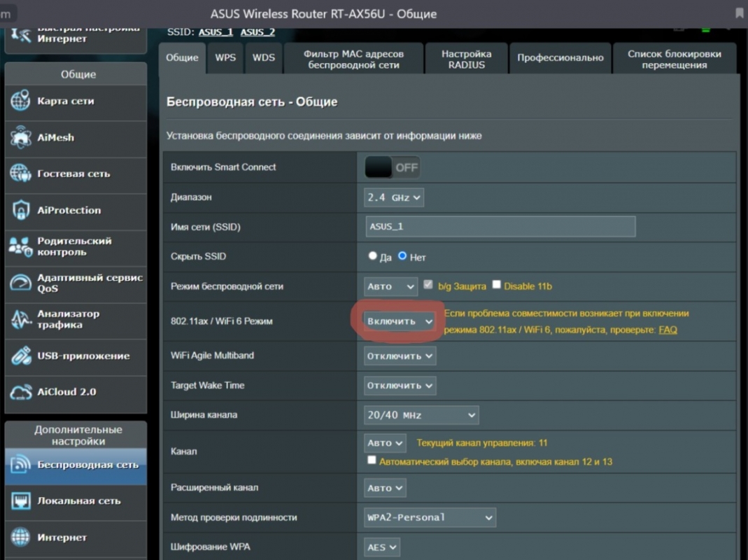The width and height of the screenshot is (748, 560).
Task: Open Адаптивный сервис QoS gauge icon
Action: click(20, 283)
